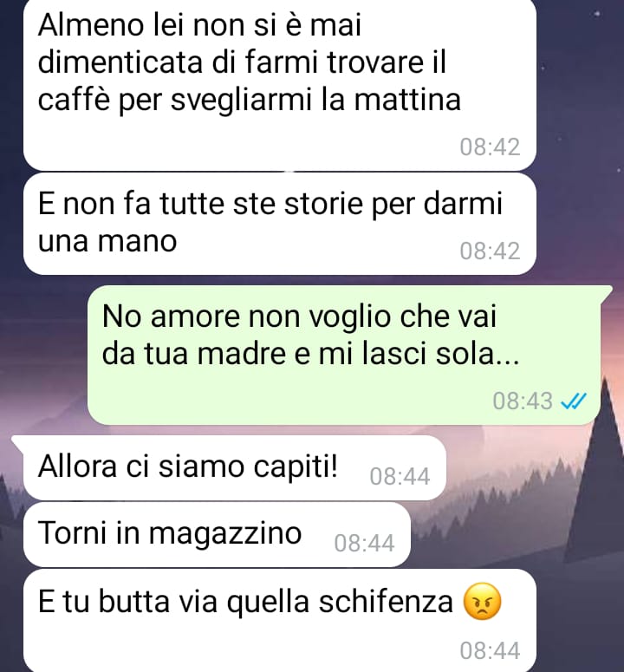Tap the word 'caffè' in the first message
The height and width of the screenshot is (672, 624).
(x=74, y=100)
